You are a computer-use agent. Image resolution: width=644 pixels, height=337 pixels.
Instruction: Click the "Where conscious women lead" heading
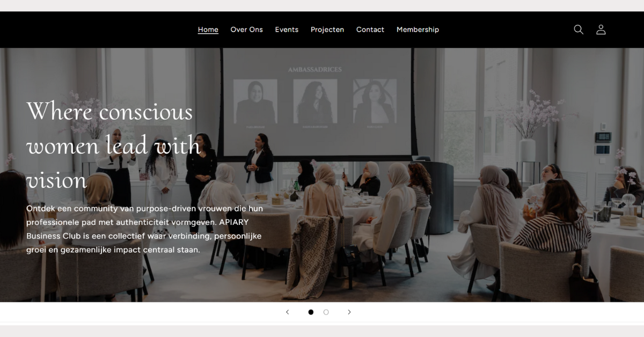(x=114, y=145)
